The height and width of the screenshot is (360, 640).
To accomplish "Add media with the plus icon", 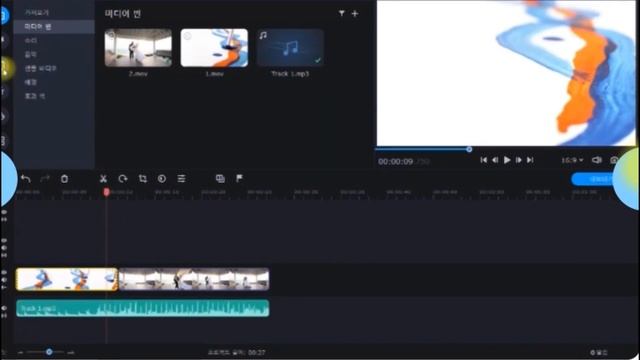I will [x=355, y=13].
